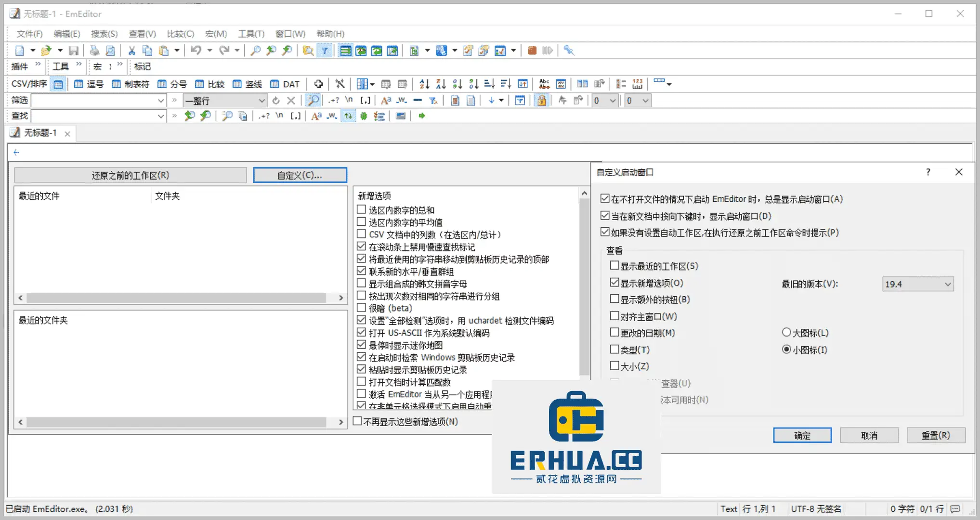
Task: Click the New file icon
Action: 20,51
